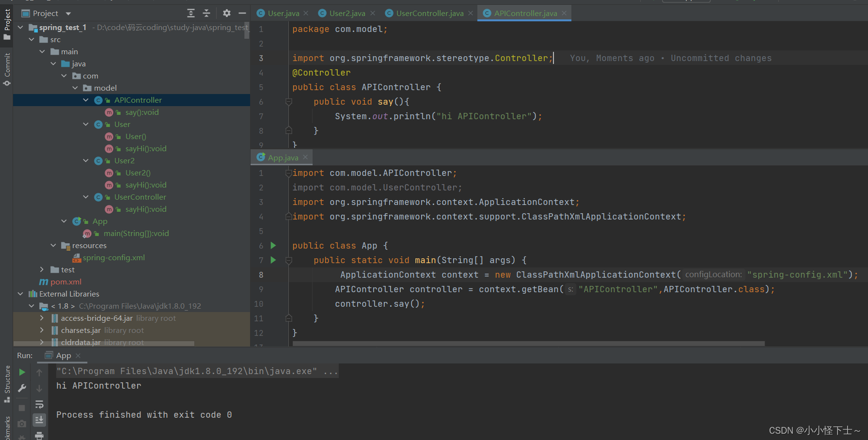Click down stack trace arrow in Run
Screen dimensions: 868x440
pyautogui.click(x=39, y=388)
